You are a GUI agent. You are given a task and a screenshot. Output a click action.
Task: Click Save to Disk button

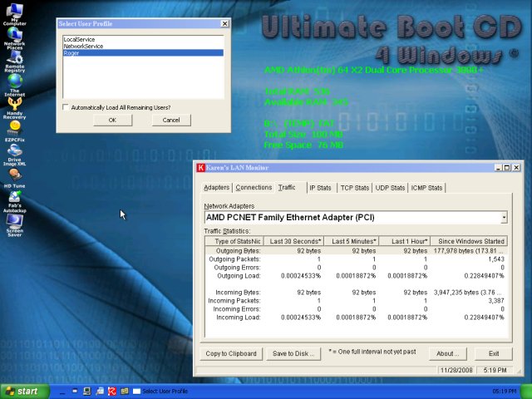coord(293,353)
